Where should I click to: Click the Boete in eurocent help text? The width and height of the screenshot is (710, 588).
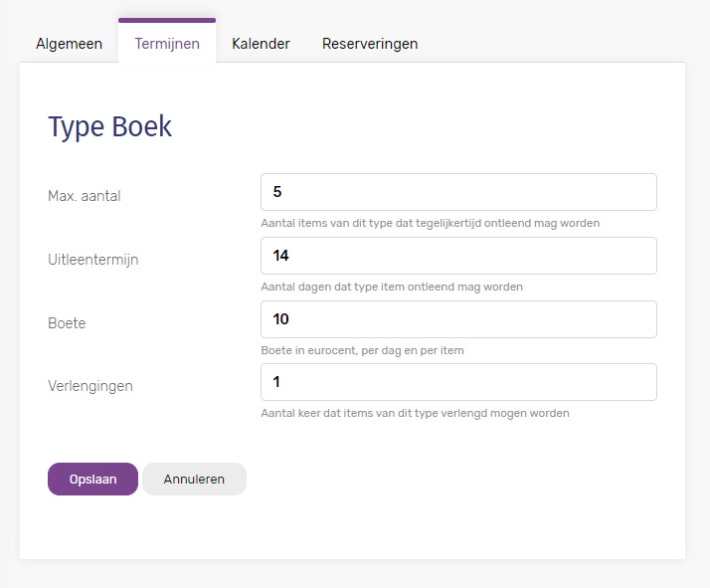[x=362, y=350]
